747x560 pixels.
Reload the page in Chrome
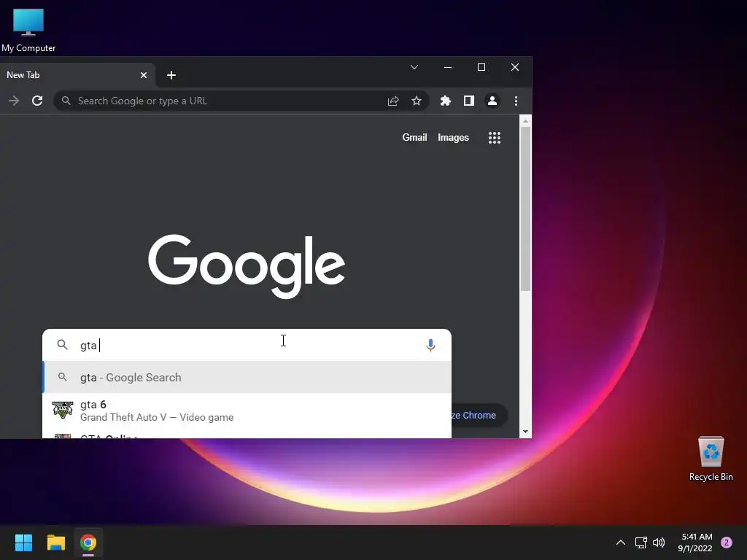37,101
